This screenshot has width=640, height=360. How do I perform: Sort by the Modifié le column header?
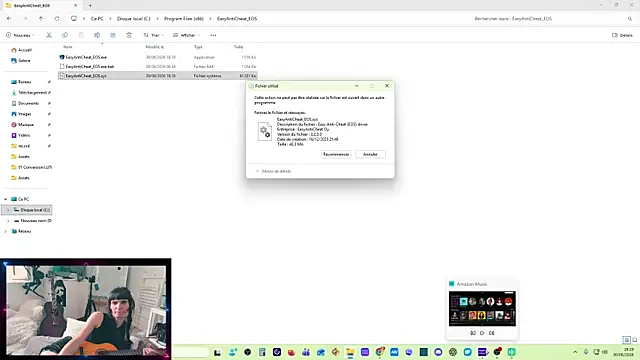point(155,47)
